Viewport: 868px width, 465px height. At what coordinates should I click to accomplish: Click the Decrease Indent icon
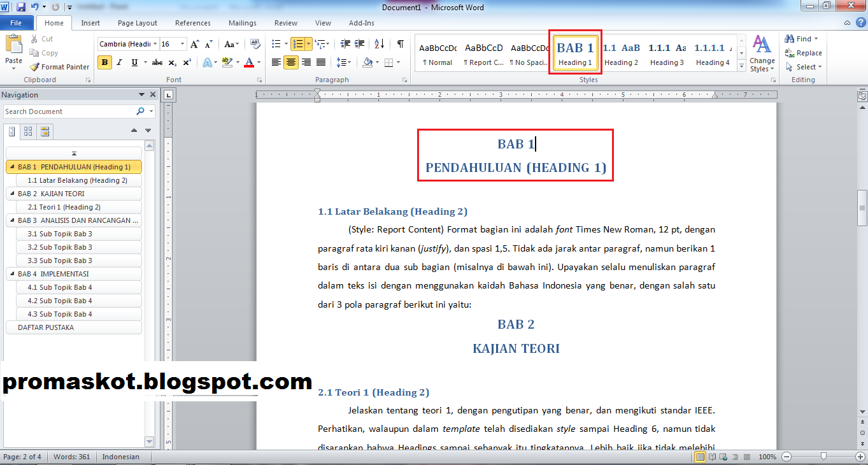pyautogui.click(x=345, y=44)
